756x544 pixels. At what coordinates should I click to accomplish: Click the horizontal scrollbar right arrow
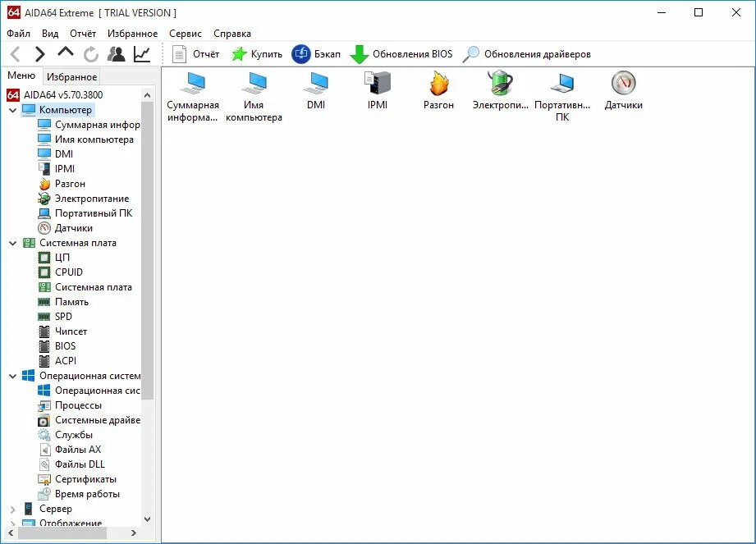134,533
